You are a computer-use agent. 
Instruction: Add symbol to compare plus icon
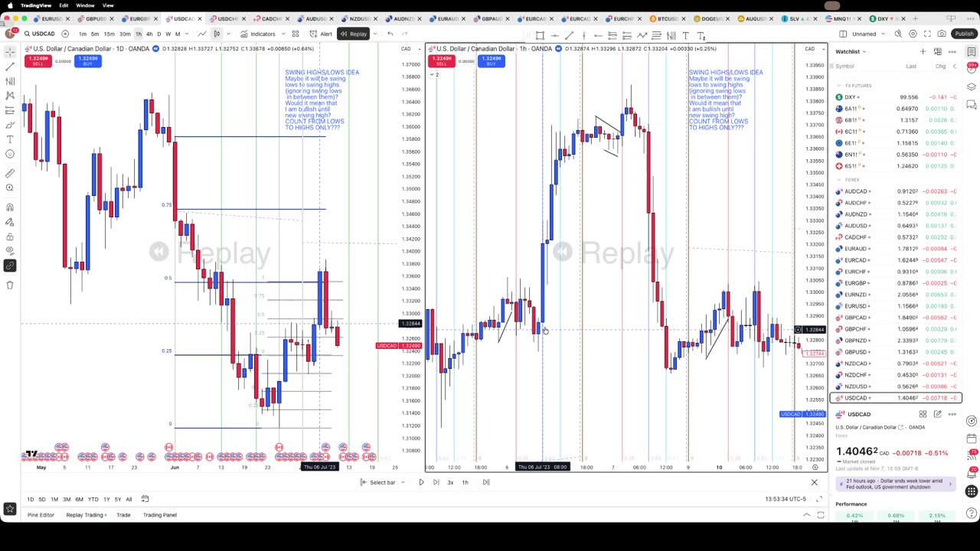[65, 34]
